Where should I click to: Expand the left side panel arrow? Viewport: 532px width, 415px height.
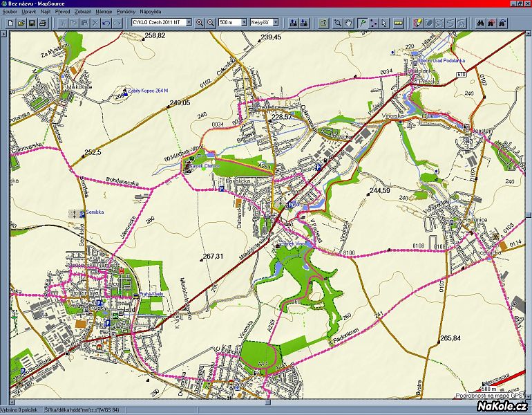coord(3,34)
